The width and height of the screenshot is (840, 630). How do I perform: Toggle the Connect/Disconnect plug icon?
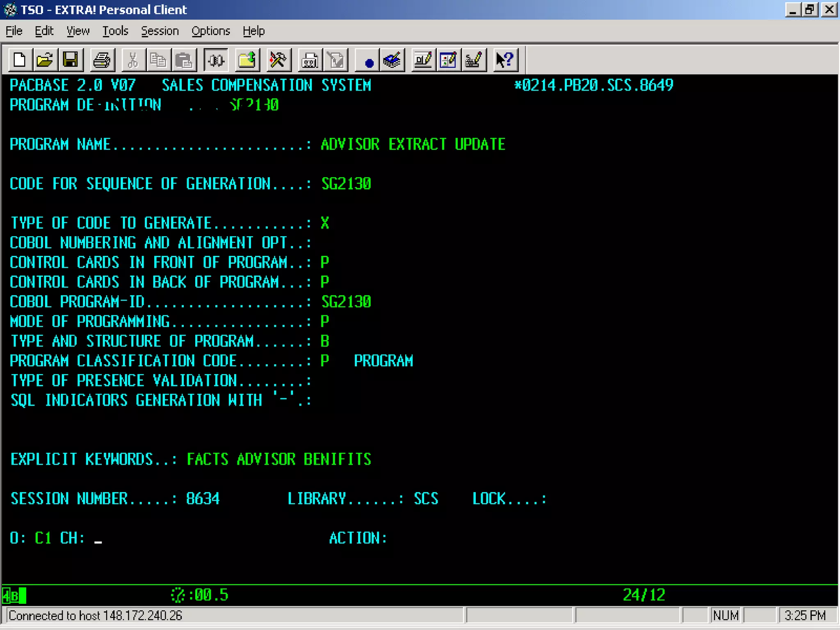pos(216,60)
